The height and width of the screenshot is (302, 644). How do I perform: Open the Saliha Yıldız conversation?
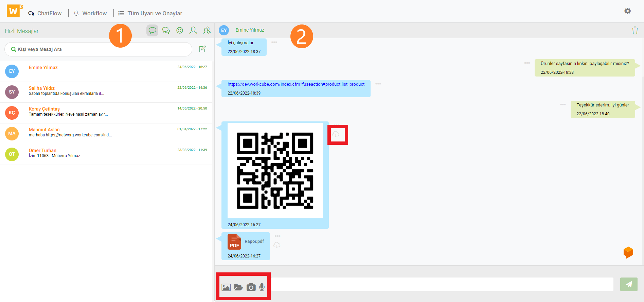pyautogui.click(x=106, y=92)
